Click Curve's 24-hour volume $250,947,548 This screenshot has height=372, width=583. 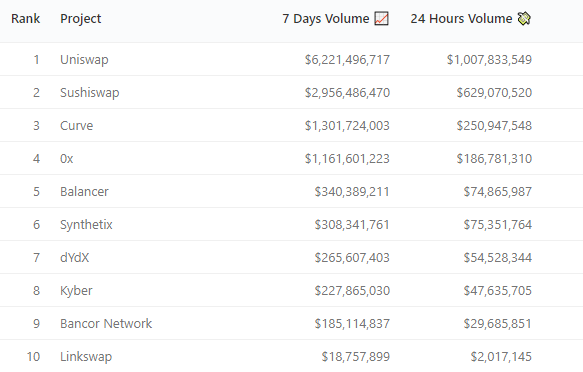[494, 126]
